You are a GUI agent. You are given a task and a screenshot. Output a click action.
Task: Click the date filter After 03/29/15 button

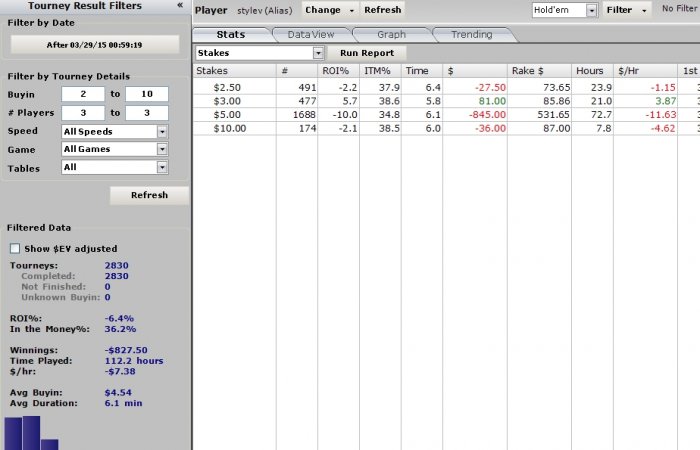point(95,45)
